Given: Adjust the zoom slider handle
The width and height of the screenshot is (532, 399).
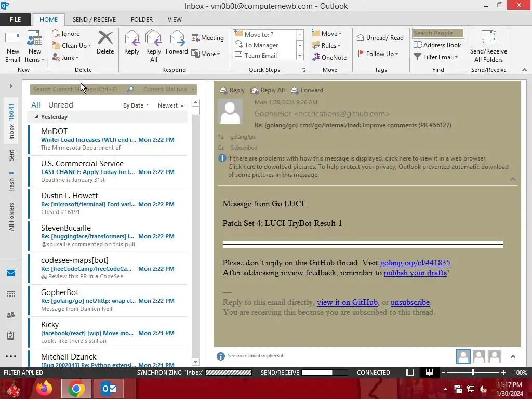Looking at the screenshot, I should [x=473, y=373].
